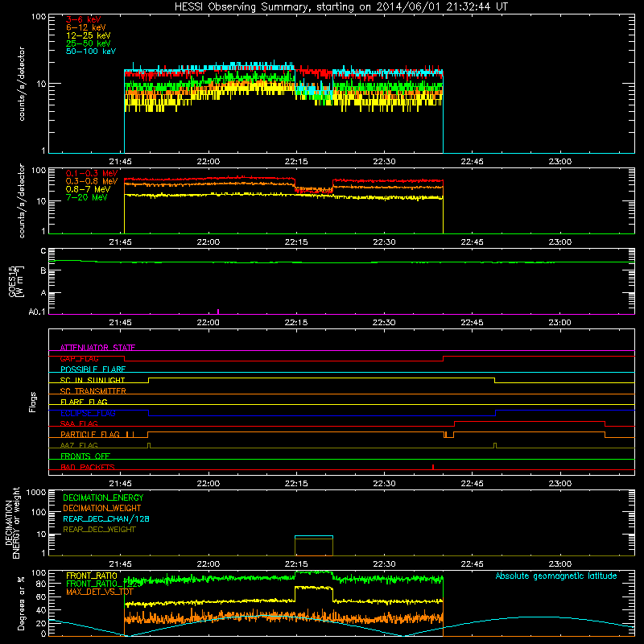644x644 pixels.
Task: Click the HESSI Observing Summary title text
Action: tap(341, 7)
